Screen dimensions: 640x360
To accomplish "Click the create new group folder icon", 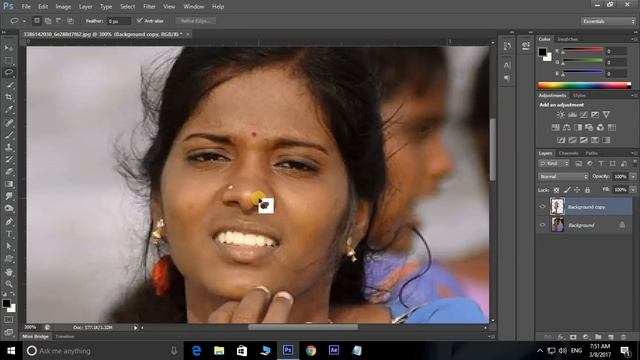I will tap(598, 337).
